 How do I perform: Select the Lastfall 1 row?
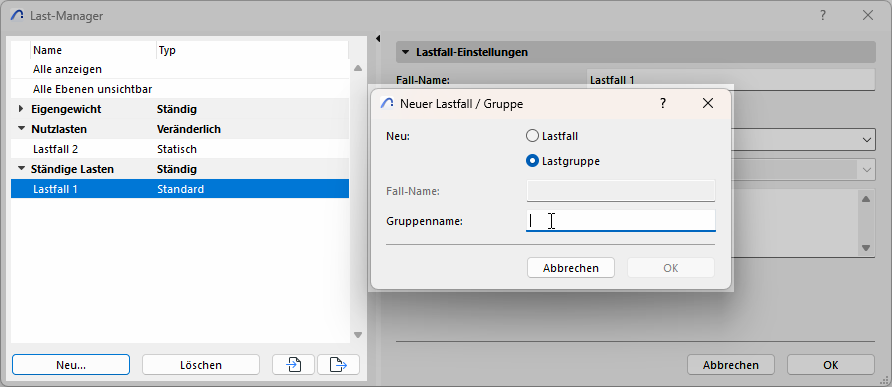point(180,189)
